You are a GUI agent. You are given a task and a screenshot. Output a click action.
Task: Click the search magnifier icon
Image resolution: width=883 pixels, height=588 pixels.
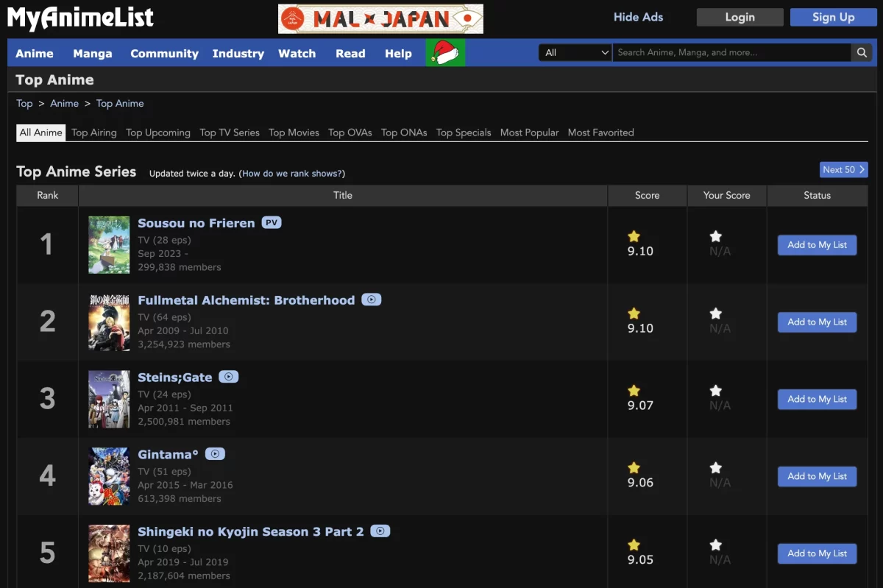coord(862,53)
